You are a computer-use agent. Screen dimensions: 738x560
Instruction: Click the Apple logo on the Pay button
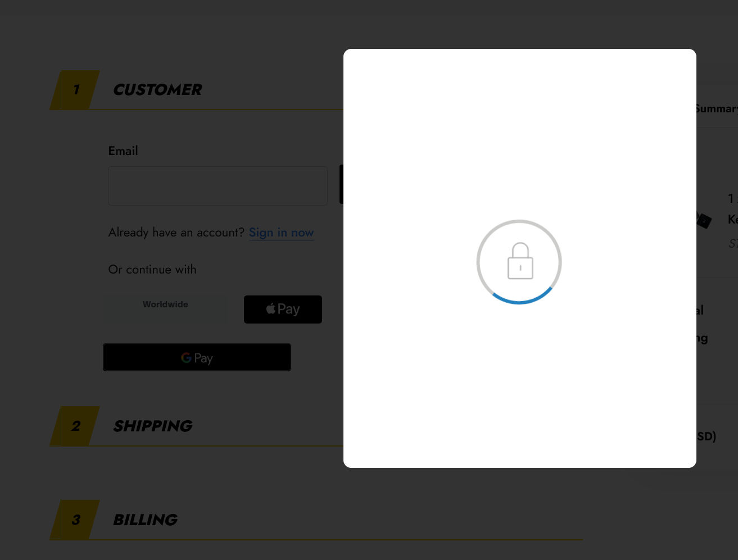point(271,308)
